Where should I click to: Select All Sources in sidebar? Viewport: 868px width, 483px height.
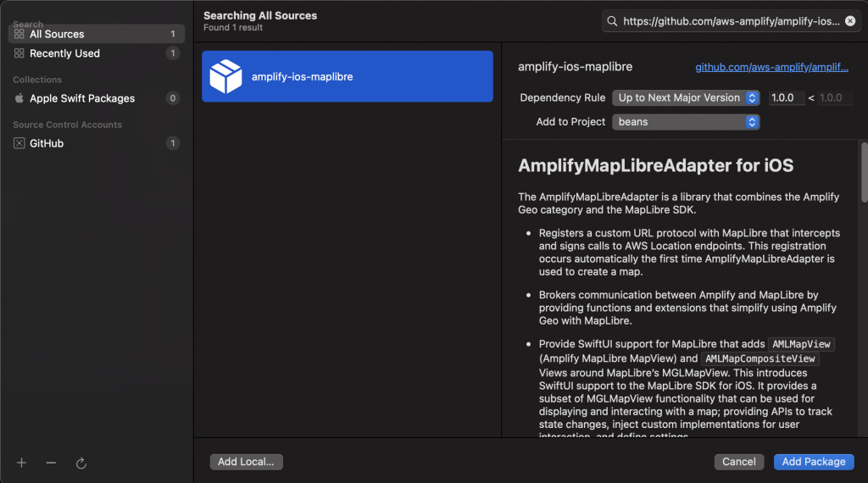pyautogui.click(x=97, y=34)
